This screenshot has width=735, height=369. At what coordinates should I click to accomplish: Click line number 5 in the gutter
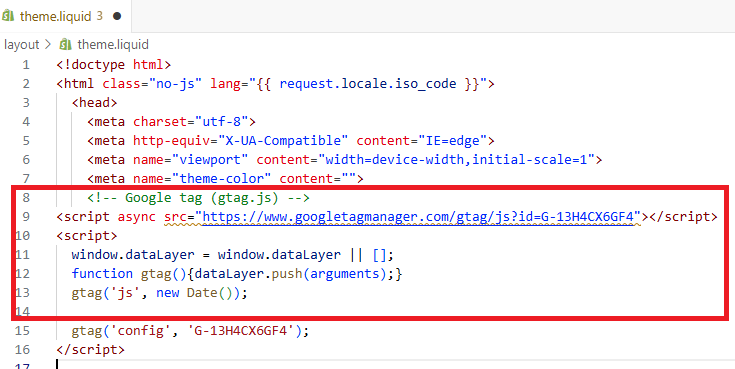(26, 140)
